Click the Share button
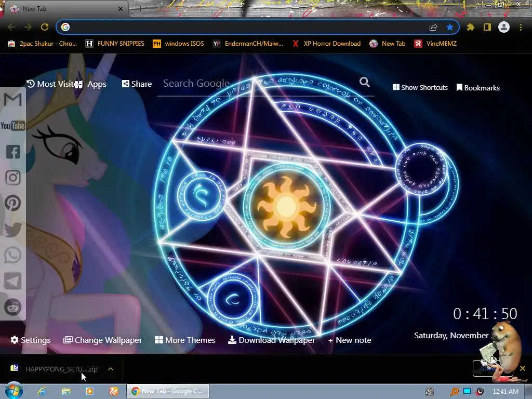The height and width of the screenshot is (399, 532). click(x=137, y=84)
